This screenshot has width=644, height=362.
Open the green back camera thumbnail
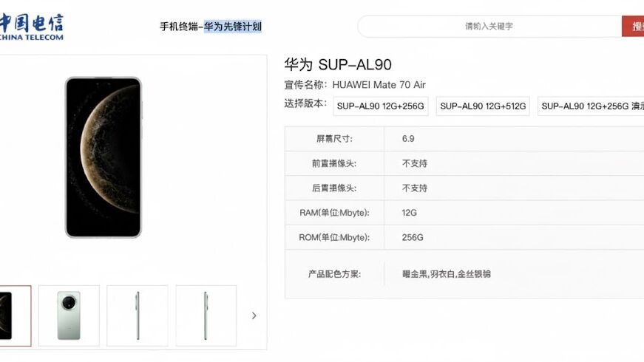coord(69,315)
